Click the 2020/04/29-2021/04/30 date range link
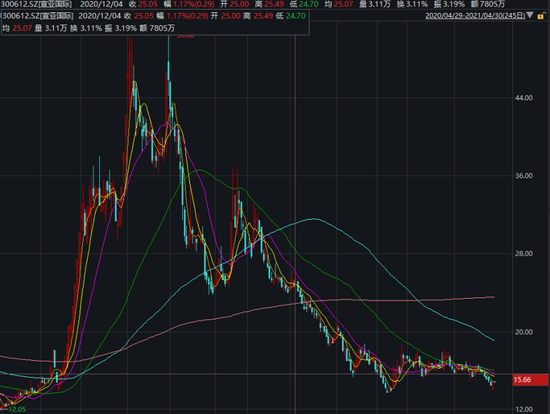The height and width of the screenshot is (414, 550). tap(475, 15)
